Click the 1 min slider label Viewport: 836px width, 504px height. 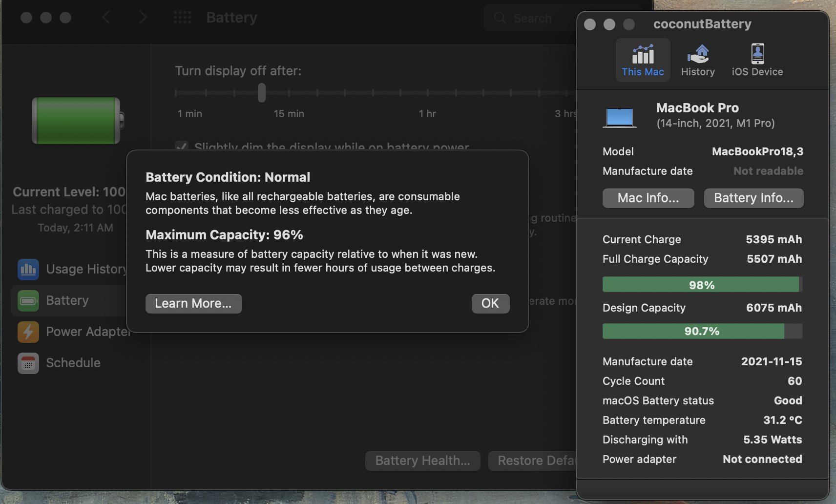[189, 114]
